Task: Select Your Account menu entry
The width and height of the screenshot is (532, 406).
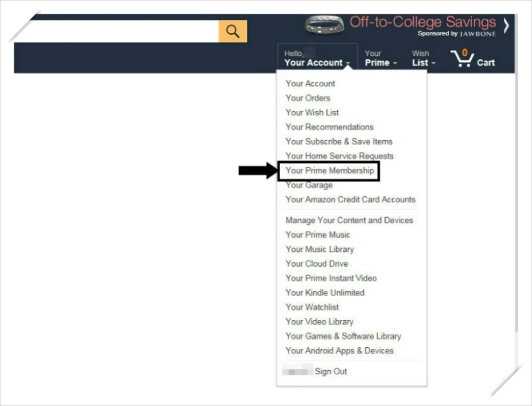Action: (x=310, y=84)
